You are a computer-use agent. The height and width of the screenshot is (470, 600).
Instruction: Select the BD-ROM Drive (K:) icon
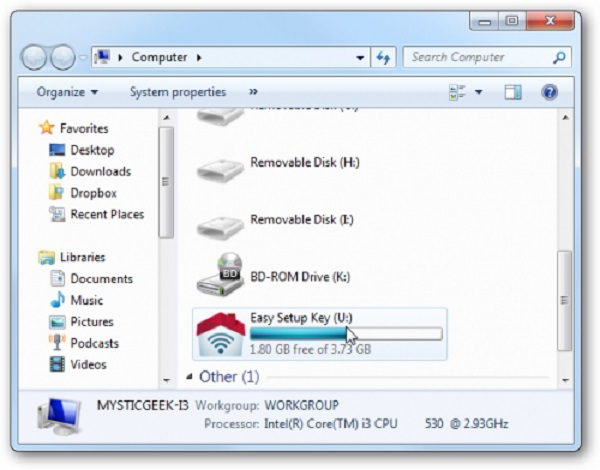click(x=219, y=275)
